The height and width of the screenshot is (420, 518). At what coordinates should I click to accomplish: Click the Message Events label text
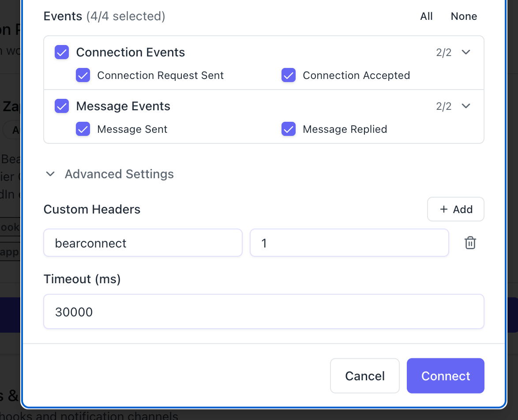[x=123, y=106]
